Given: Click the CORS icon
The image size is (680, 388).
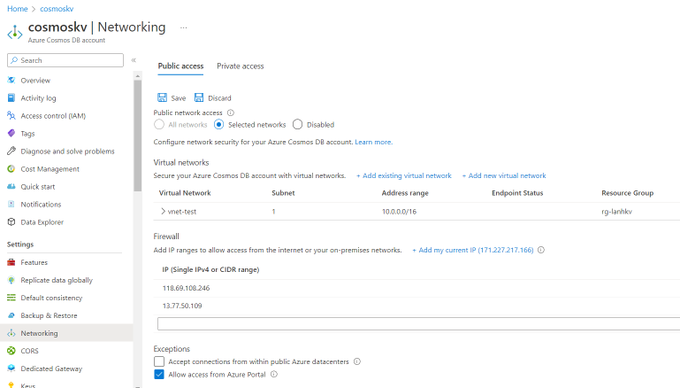Looking at the screenshot, I should click(11, 351).
